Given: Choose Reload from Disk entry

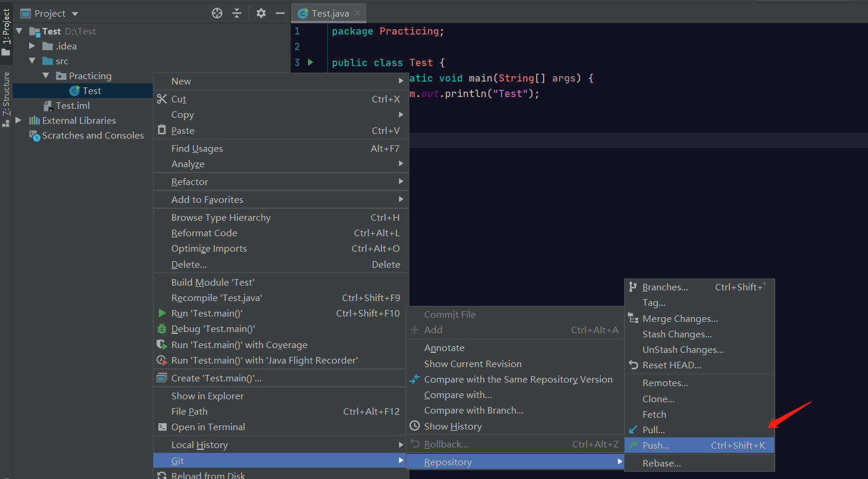Looking at the screenshot, I should pyautogui.click(x=281, y=474).
